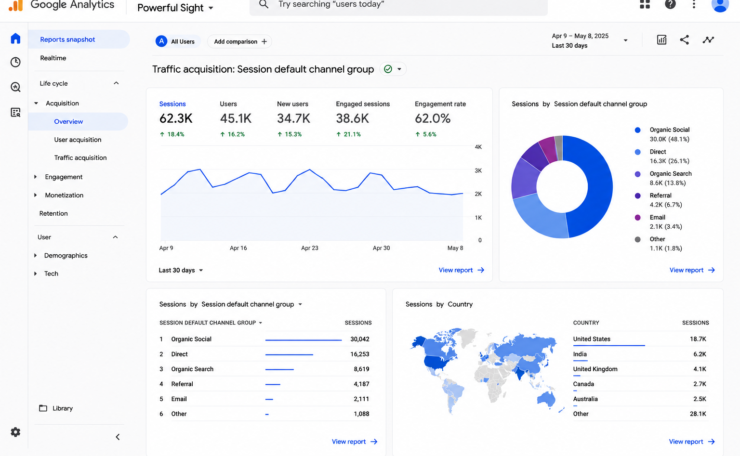740x456 pixels.
Task: Open the Explore icon in the left rail
Action: (x=16, y=87)
